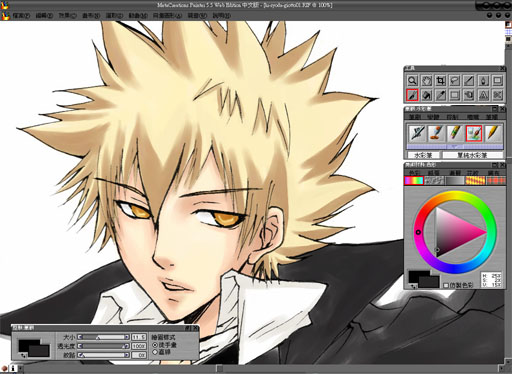Open the 選取(S) Select menu
The height and width of the screenshot is (374, 512).
114,16
